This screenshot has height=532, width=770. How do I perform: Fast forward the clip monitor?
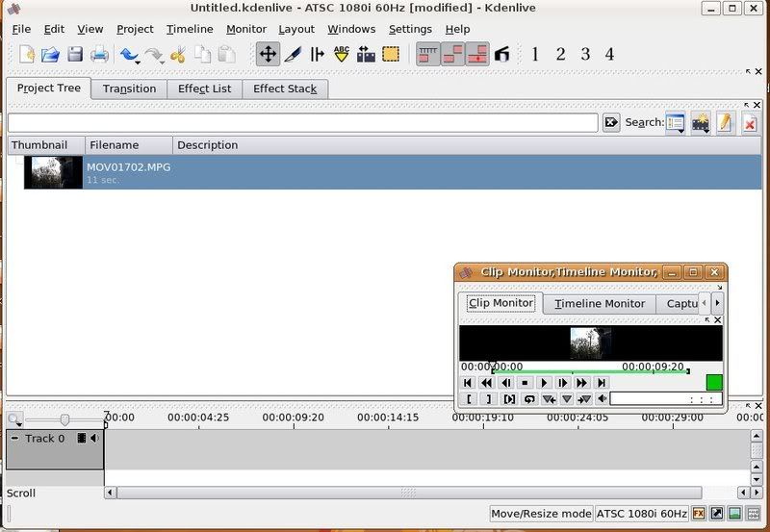pyautogui.click(x=582, y=383)
